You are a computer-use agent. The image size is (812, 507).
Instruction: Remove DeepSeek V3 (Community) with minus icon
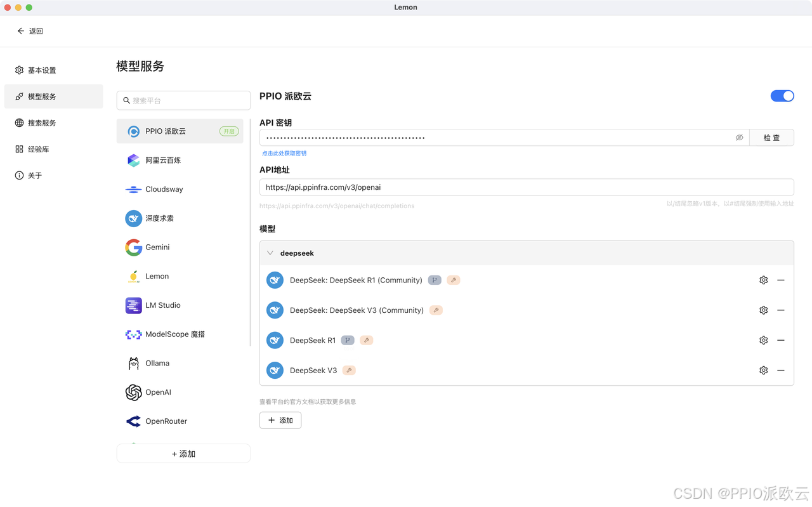point(781,310)
